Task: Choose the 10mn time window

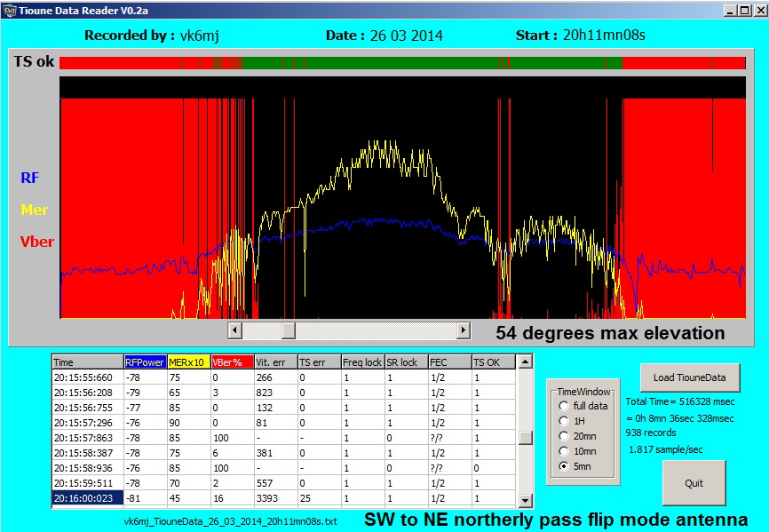Action: pos(564,451)
